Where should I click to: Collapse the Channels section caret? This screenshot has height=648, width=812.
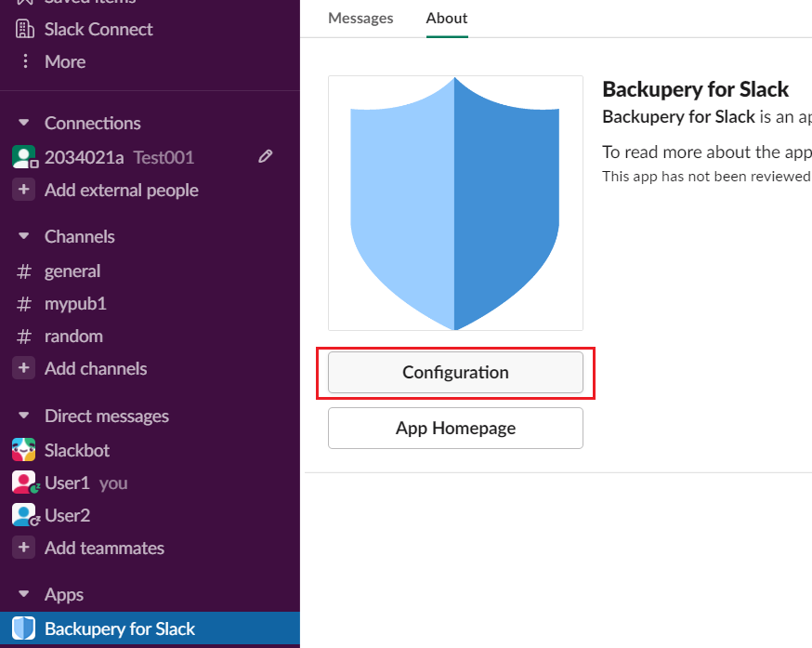tap(24, 236)
